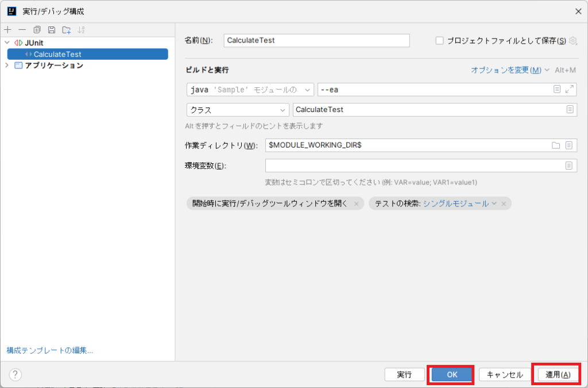Open the java 'Sample' module JRE dropdown

pyautogui.click(x=250, y=90)
